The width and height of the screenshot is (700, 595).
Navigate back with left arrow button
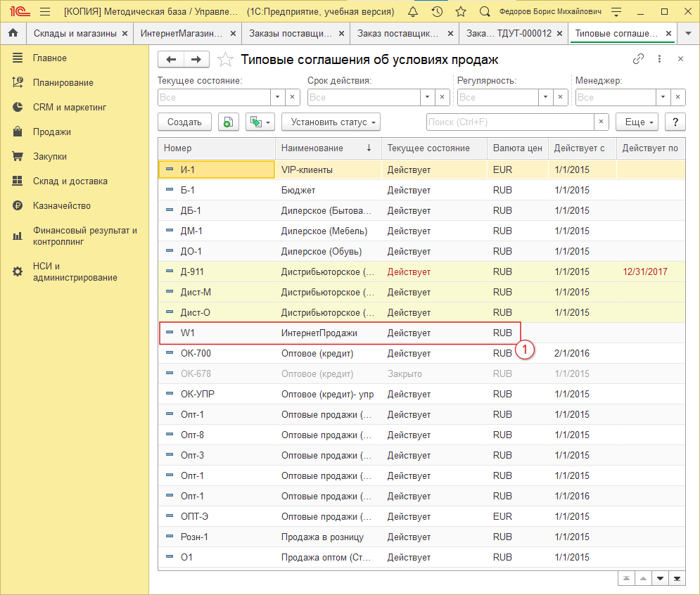pyautogui.click(x=171, y=59)
